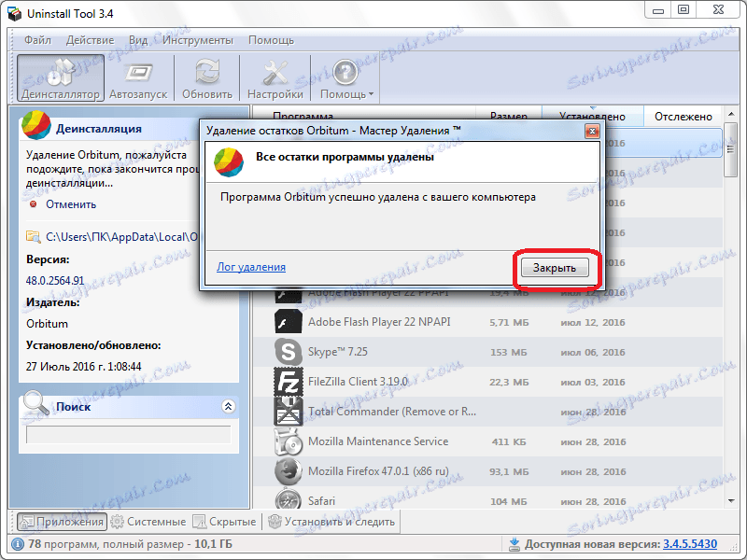
Task: Select FileZilla Client 3.19.0 row
Action: pos(487,382)
